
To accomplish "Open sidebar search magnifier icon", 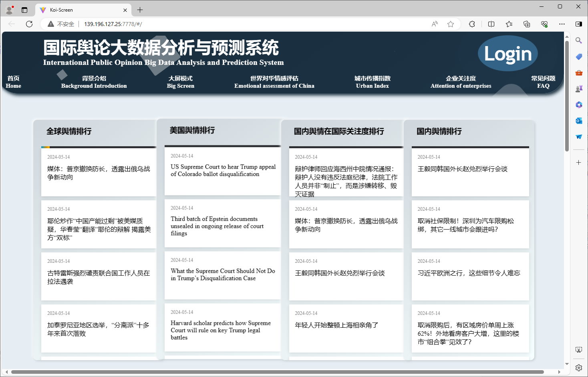I will coord(579,40).
